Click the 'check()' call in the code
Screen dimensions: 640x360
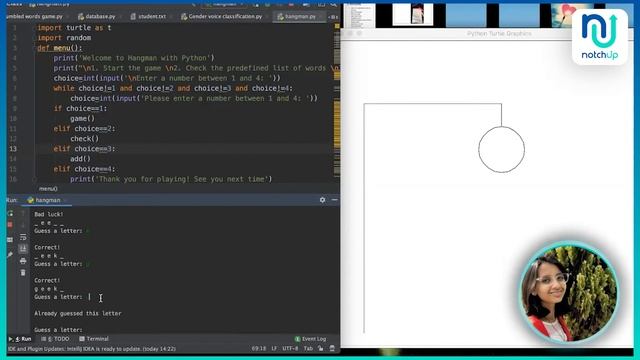click(x=84, y=138)
